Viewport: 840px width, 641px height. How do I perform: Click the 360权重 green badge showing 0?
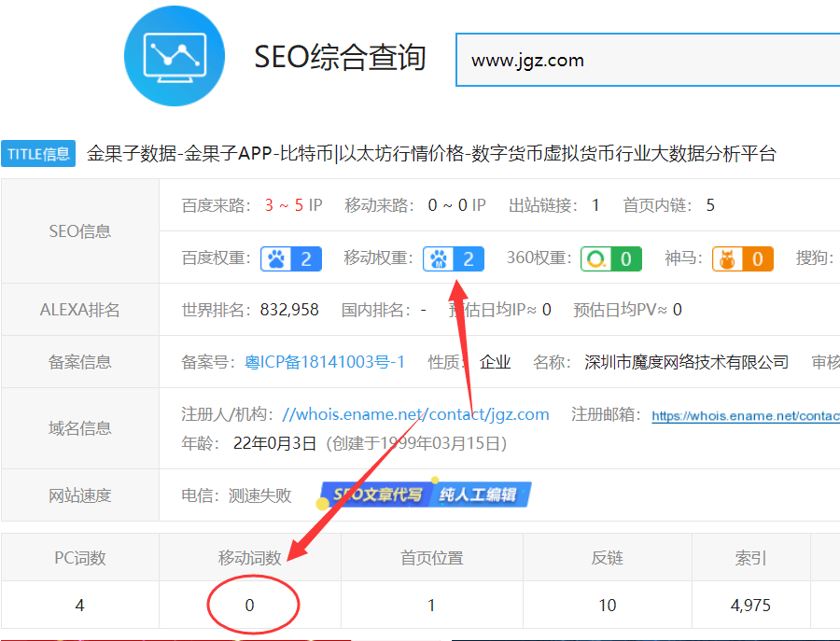[x=611, y=259]
